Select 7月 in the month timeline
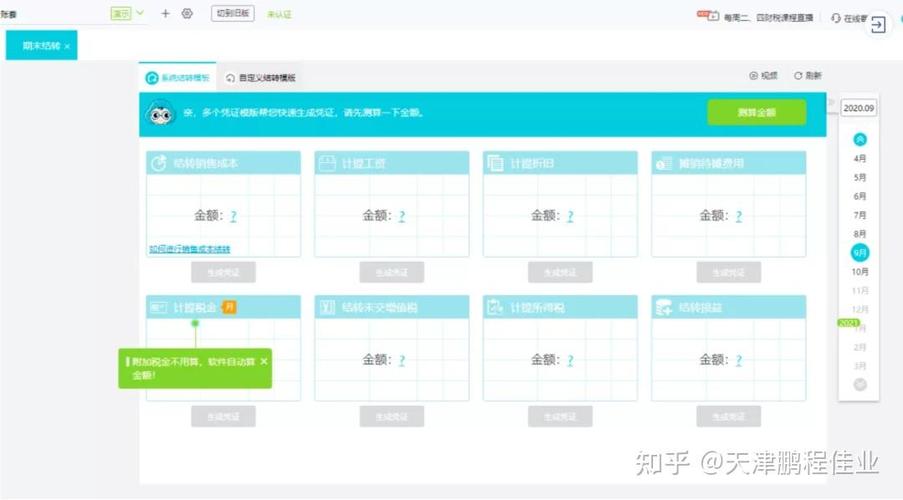The image size is (903, 500). (860, 215)
